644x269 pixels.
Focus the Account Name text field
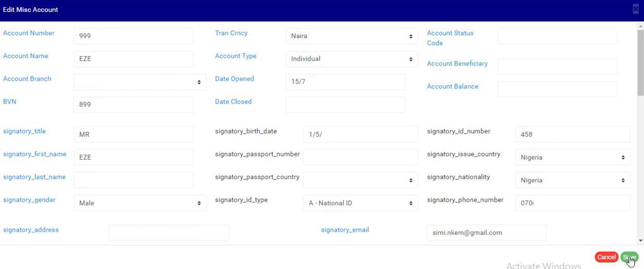click(133, 59)
